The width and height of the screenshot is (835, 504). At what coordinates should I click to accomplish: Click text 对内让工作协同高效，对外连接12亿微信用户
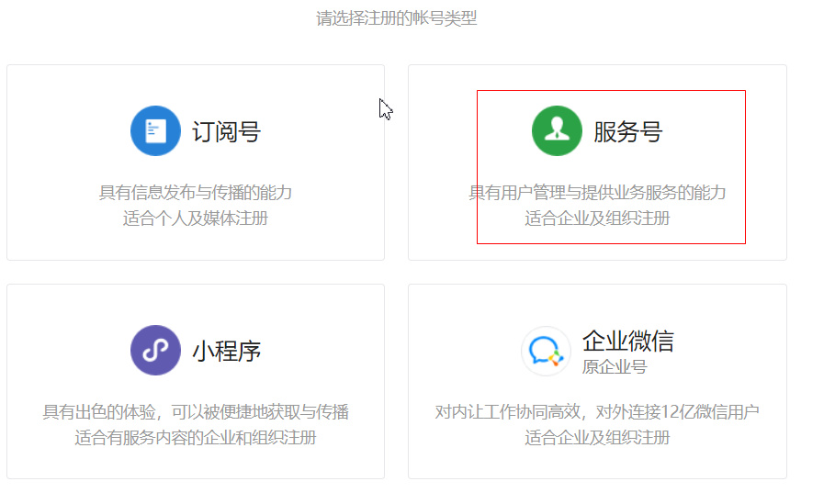tap(597, 412)
